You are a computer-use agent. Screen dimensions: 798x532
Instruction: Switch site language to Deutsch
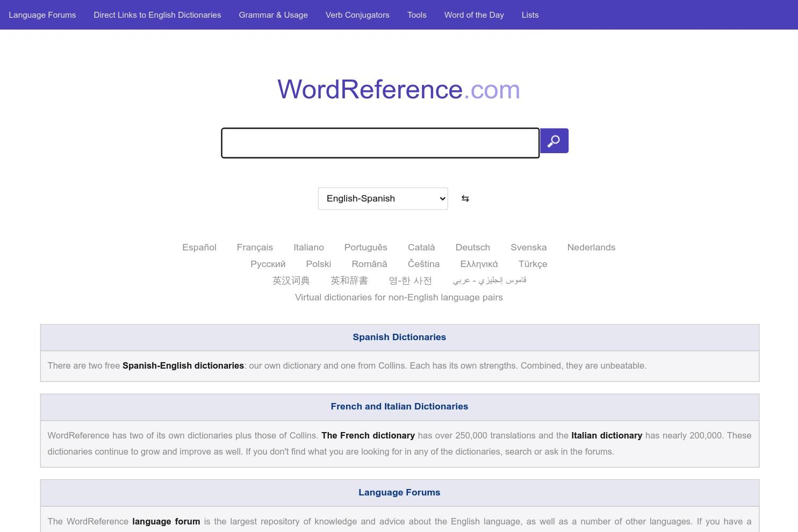tap(473, 247)
